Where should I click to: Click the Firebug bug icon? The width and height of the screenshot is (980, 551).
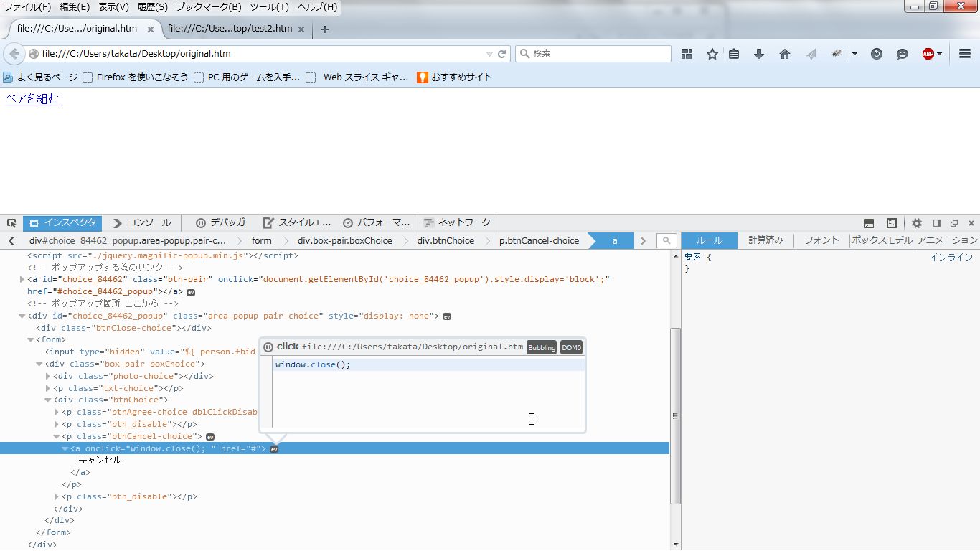pyautogui.click(x=837, y=54)
